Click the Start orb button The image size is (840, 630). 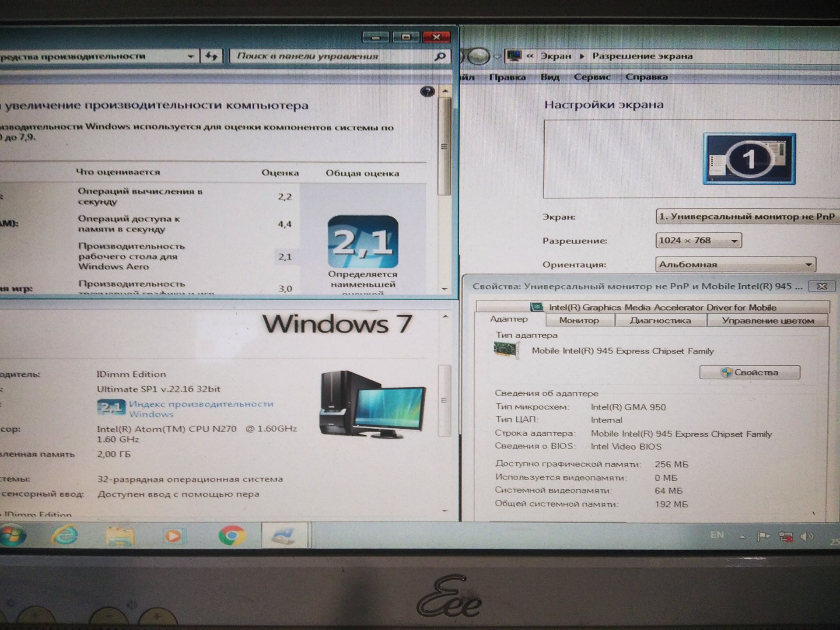pos(12,535)
